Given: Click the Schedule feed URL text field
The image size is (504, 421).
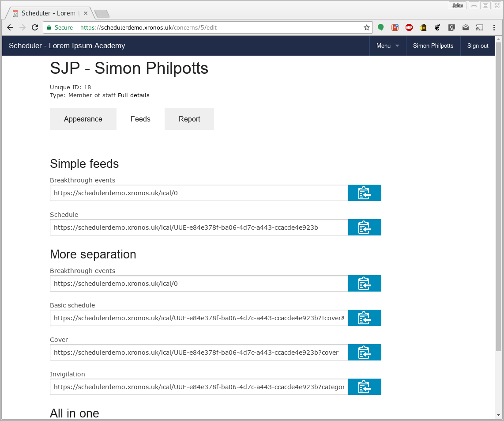Looking at the screenshot, I should click(x=199, y=227).
